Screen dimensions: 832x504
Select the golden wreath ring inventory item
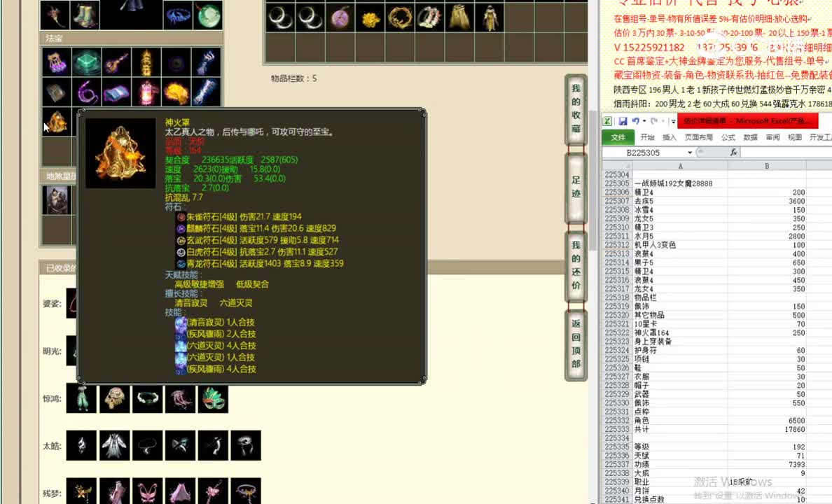pyautogui.click(x=400, y=19)
